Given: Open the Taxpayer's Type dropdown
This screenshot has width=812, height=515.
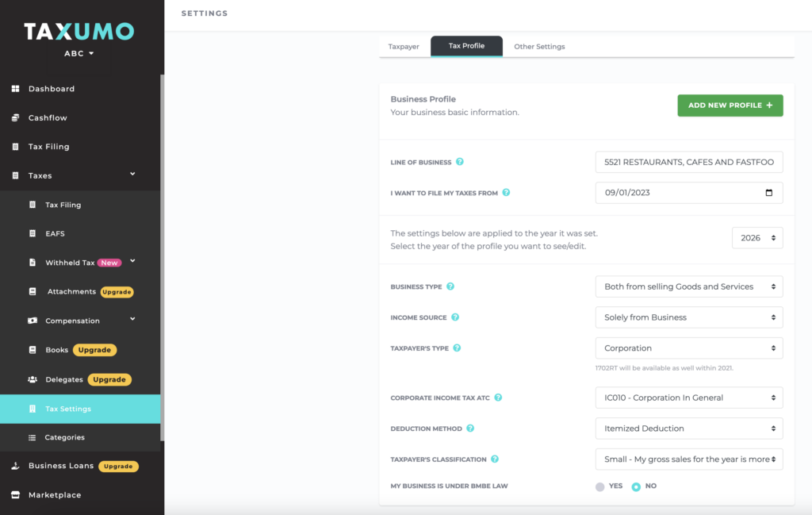Looking at the screenshot, I should pyautogui.click(x=688, y=348).
